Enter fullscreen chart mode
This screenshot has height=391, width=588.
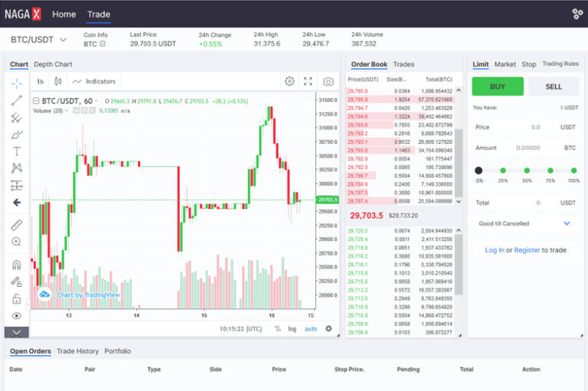(308, 81)
